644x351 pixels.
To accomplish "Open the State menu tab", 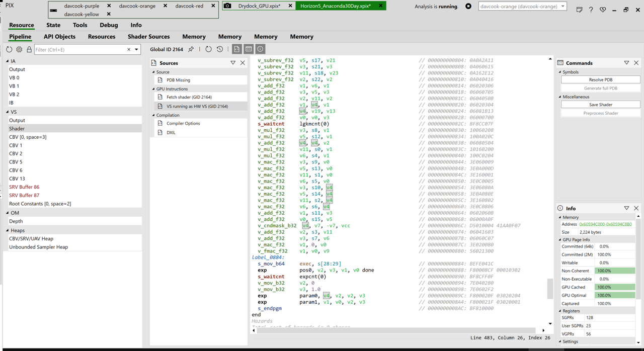I will point(53,25).
